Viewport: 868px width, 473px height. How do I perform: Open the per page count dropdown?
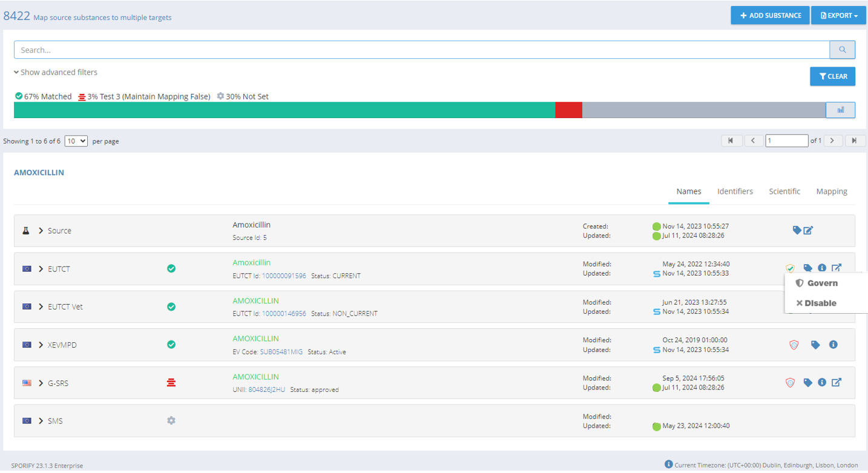(76, 141)
